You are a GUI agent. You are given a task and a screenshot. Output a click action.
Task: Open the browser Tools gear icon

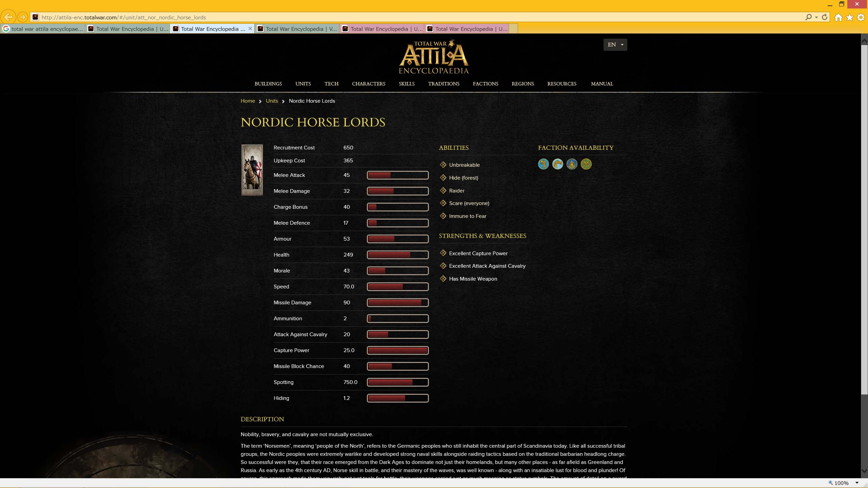(861, 17)
